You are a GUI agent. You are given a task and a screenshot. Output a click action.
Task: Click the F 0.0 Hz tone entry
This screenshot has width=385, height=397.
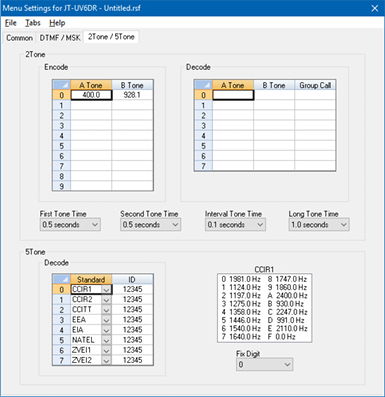pyautogui.click(x=281, y=337)
